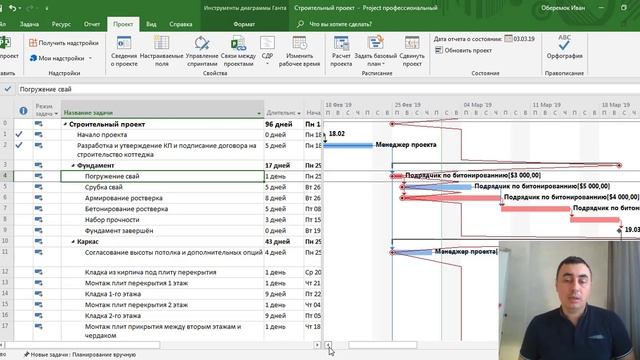
Task: Collapse the Каркас summary task
Action: coord(73,242)
